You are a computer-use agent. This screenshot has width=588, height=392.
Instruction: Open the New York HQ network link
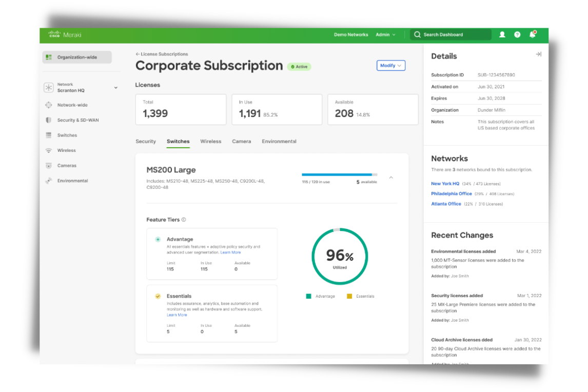445,183
